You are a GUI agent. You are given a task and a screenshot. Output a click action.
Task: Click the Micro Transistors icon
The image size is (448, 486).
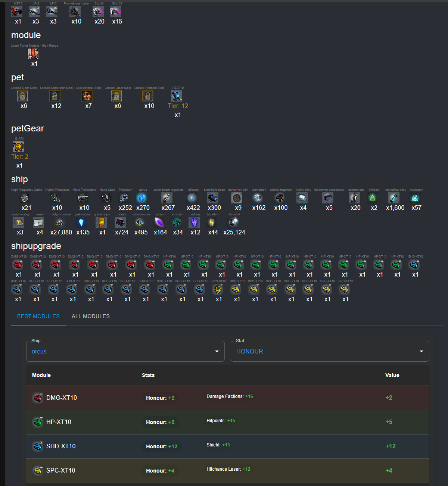[x=83, y=198]
